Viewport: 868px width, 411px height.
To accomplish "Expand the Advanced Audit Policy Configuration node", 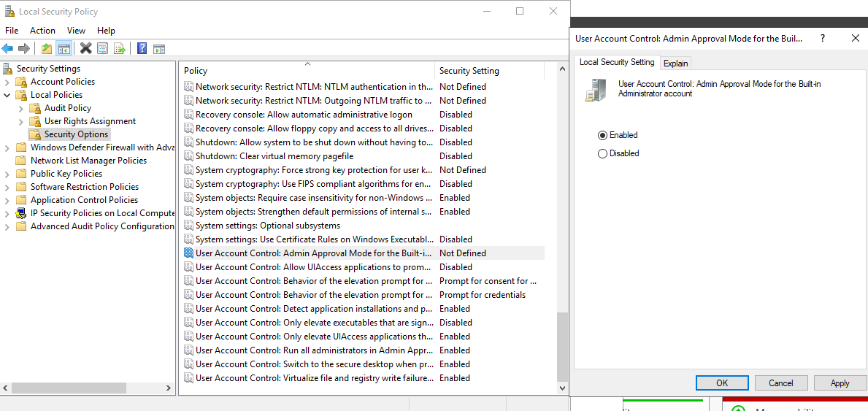I will (7, 226).
